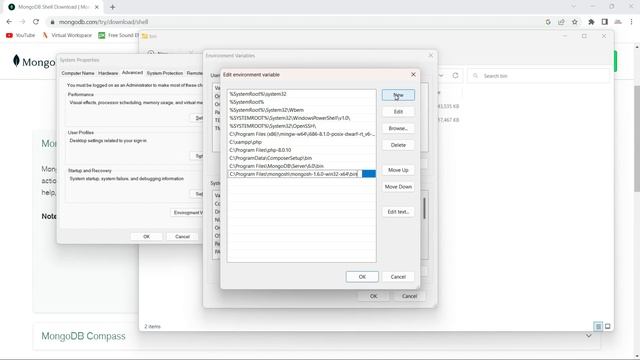Viewport: 640px width, 360px height.
Task: Select the MongoDB\Server\6.0\bin path entry
Action: tap(301, 166)
